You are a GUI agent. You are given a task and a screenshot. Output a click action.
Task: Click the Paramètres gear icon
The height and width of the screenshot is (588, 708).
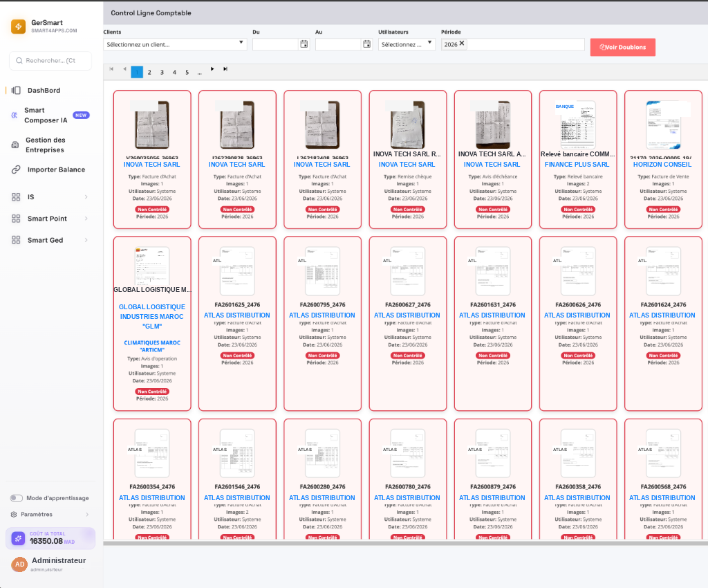14,515
